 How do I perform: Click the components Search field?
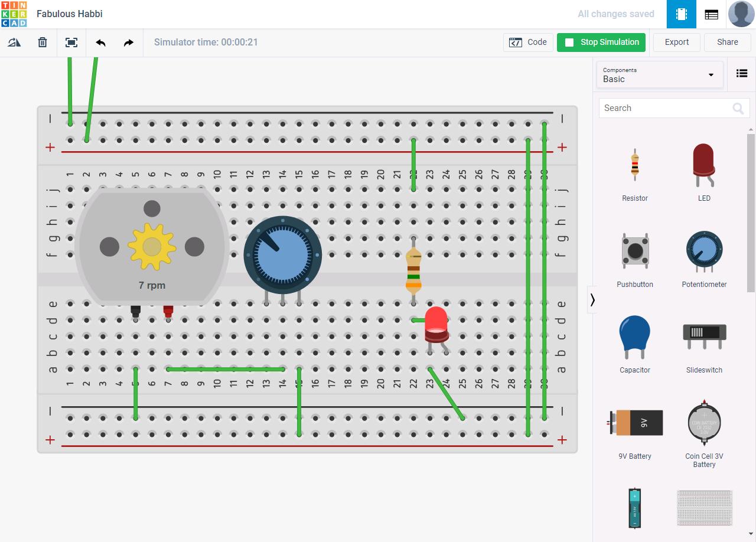point(667,108)
